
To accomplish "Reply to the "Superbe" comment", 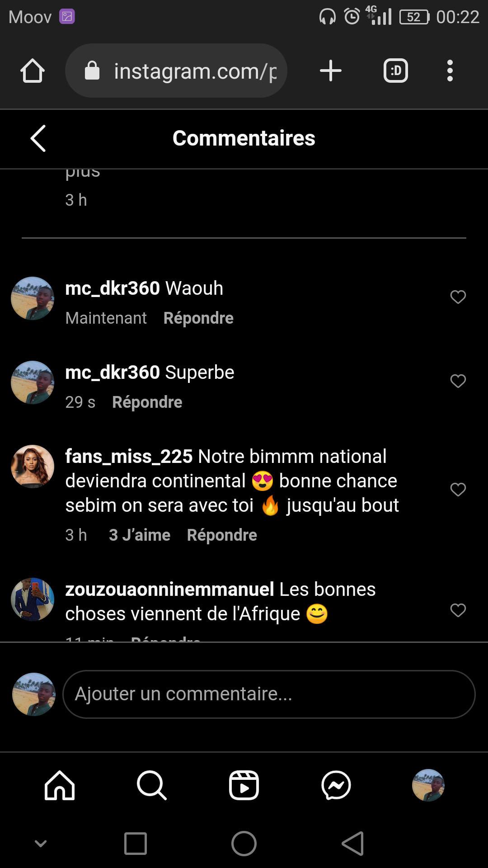I will coord(147,402).
